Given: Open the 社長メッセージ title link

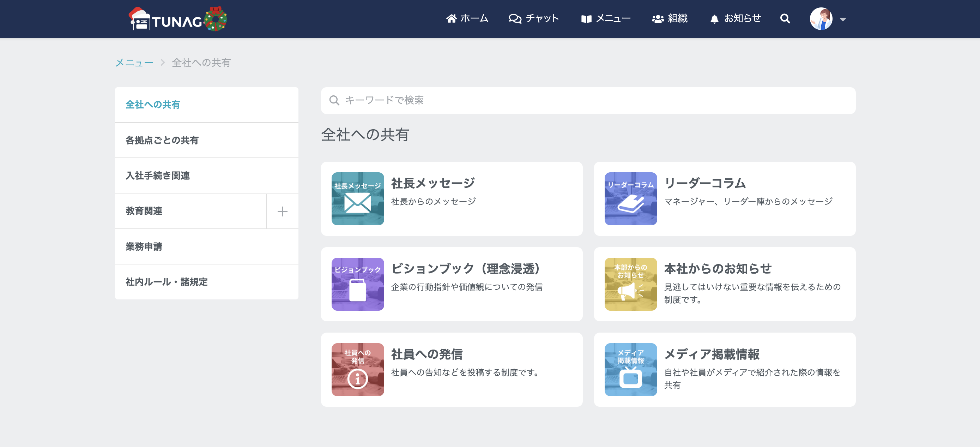Looking at the screenshot, I should pos(432,183).
